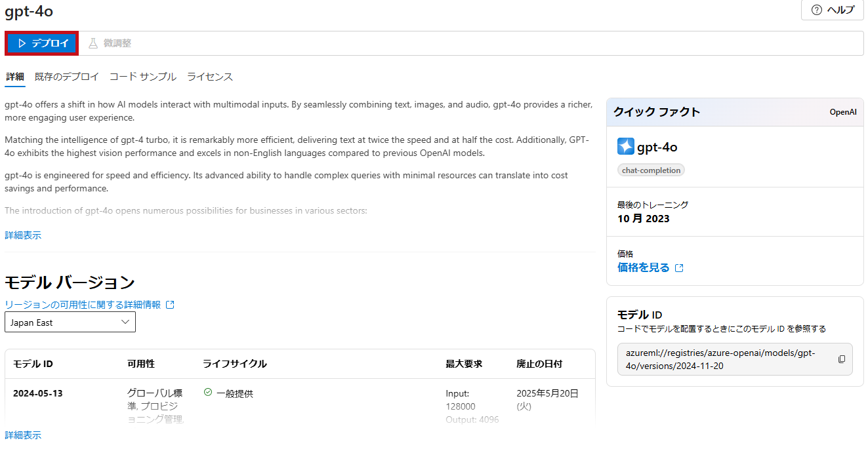
Task: Click the 価格を見る pricing link
Action: (x=644, y=267)
